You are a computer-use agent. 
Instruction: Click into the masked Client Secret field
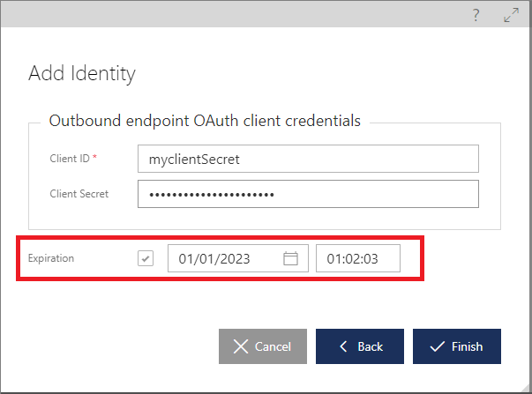308,194
